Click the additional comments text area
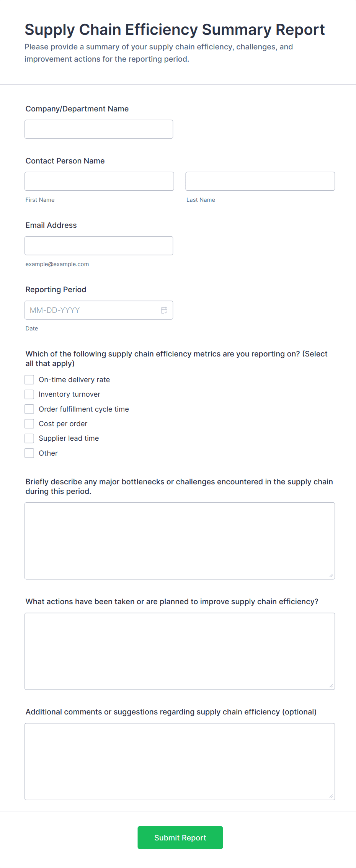This screenshot has height=868, width=356. pyautogui.click(x=180, y=761)
